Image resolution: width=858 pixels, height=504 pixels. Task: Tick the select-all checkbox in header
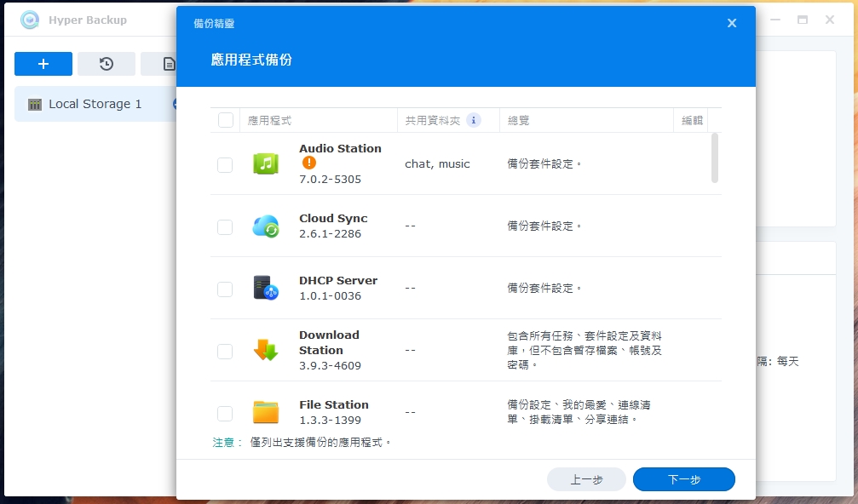226,120
